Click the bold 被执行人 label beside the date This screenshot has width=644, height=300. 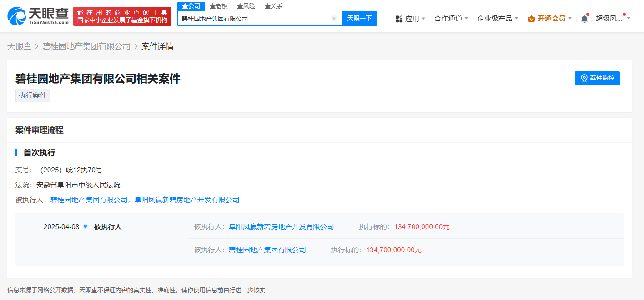[x=108, y=226]
